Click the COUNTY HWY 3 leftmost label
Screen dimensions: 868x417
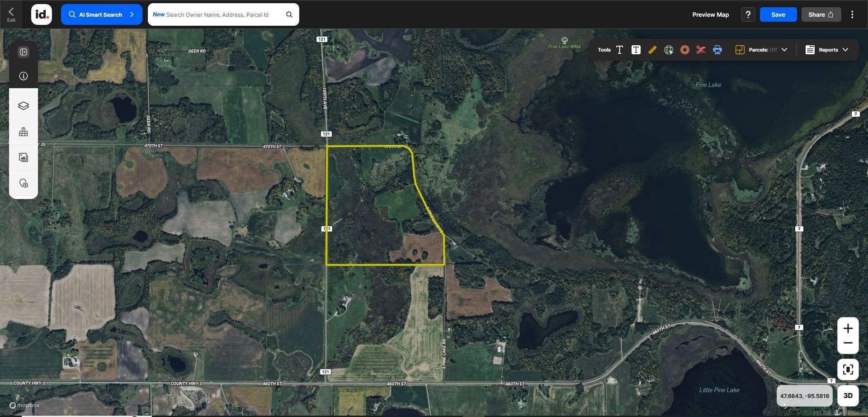(29, 383)
